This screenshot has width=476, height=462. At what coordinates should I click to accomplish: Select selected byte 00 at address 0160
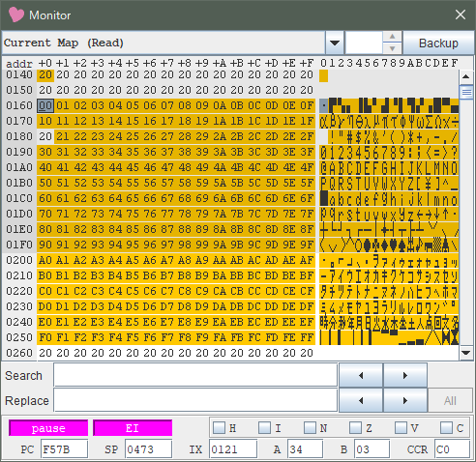coord(45,105)
